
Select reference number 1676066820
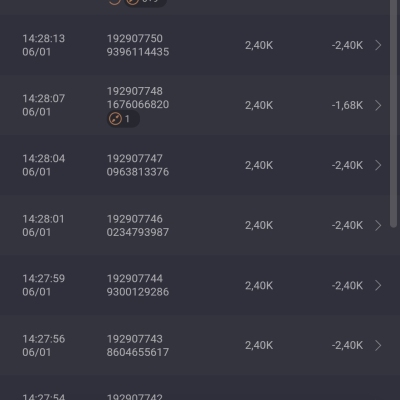pyautogui.click(x=138, y=104)
